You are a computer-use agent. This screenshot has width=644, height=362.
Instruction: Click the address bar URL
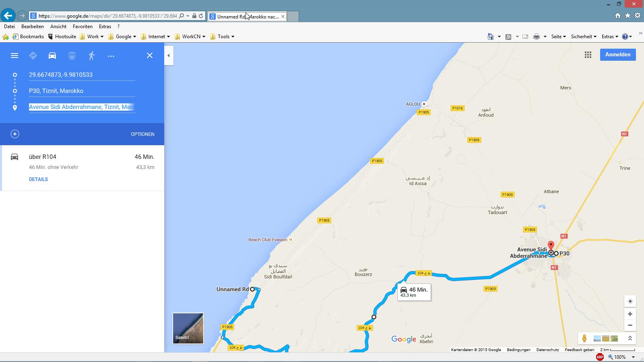pos(107,16)
